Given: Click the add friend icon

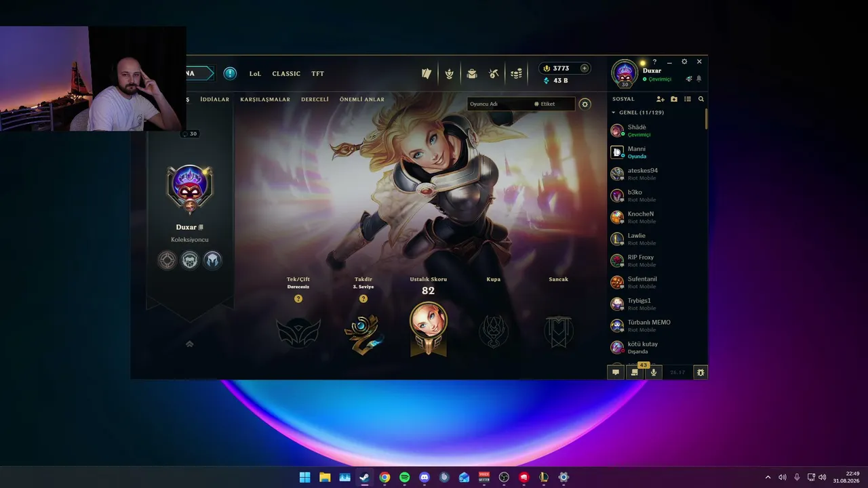Looking at the screenshot, I should click(x=660, y=99).
